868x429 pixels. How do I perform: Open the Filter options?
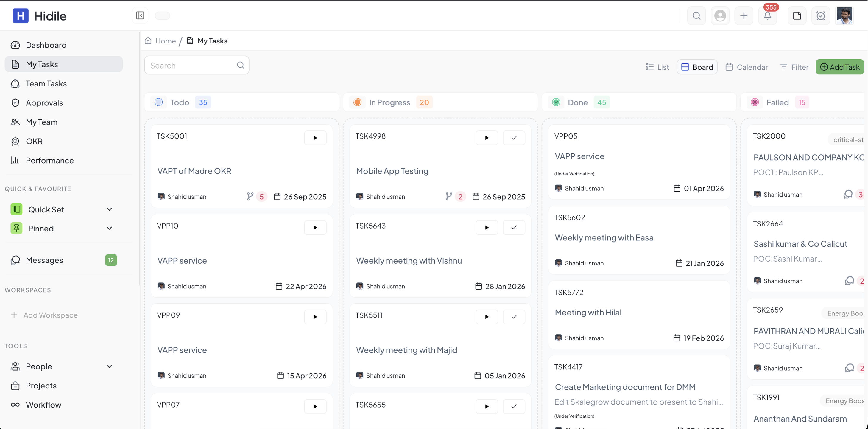click(x=794, y=67)
